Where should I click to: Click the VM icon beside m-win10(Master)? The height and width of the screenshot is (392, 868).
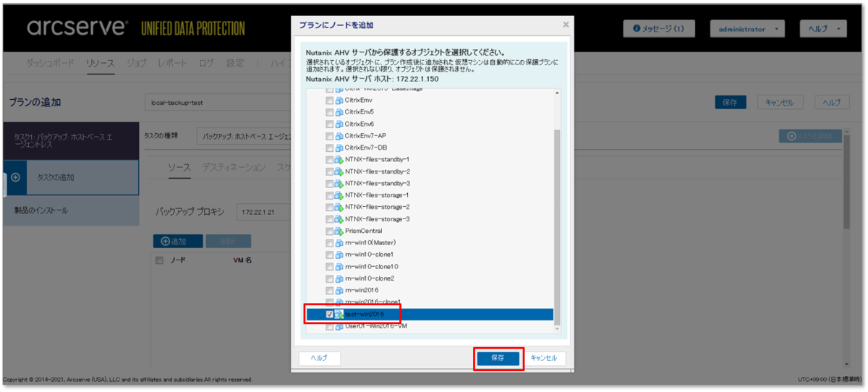click(339, 243)
